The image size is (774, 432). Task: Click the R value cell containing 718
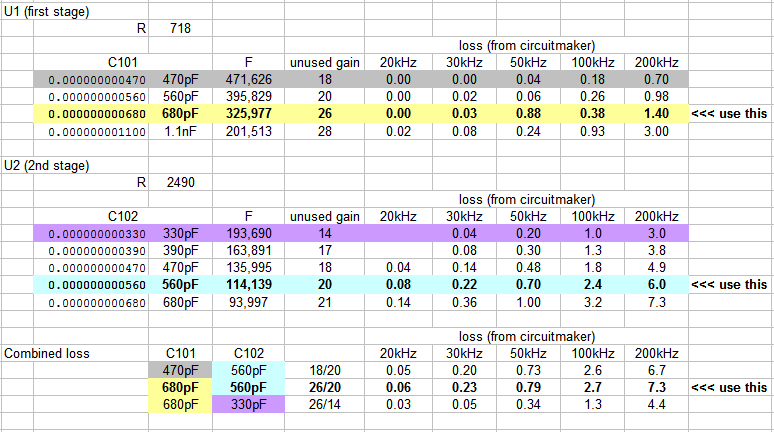(181, 27)
